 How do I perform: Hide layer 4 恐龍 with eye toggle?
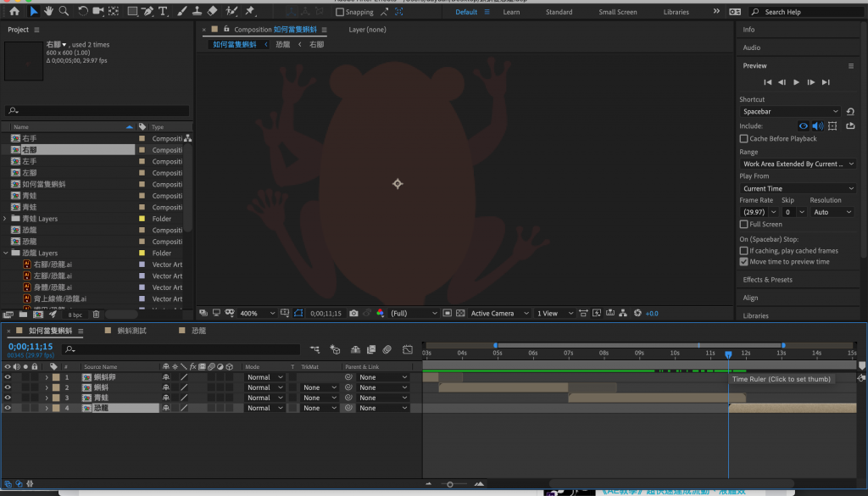tap(8, 408)
